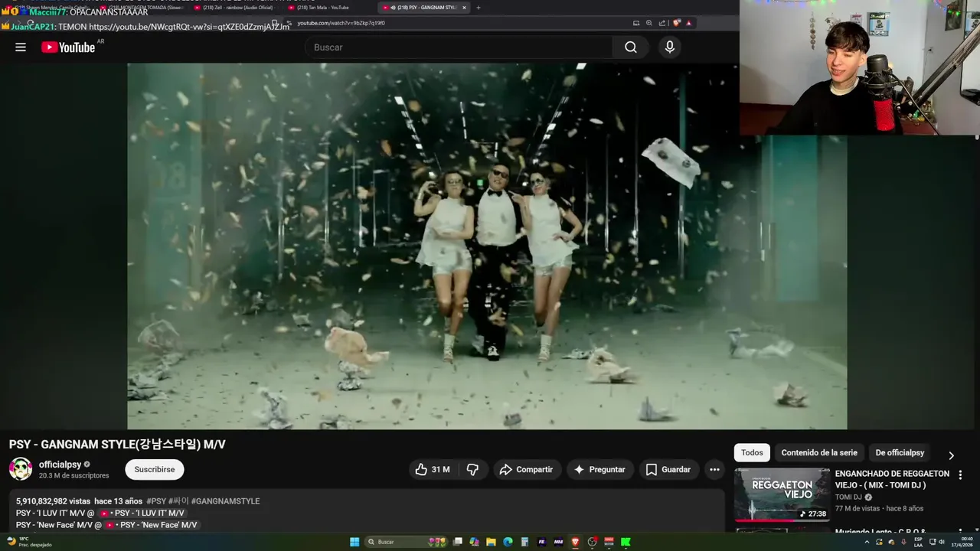
Task: Click the Brave shields icon in address bar
Action: (676, 23)
